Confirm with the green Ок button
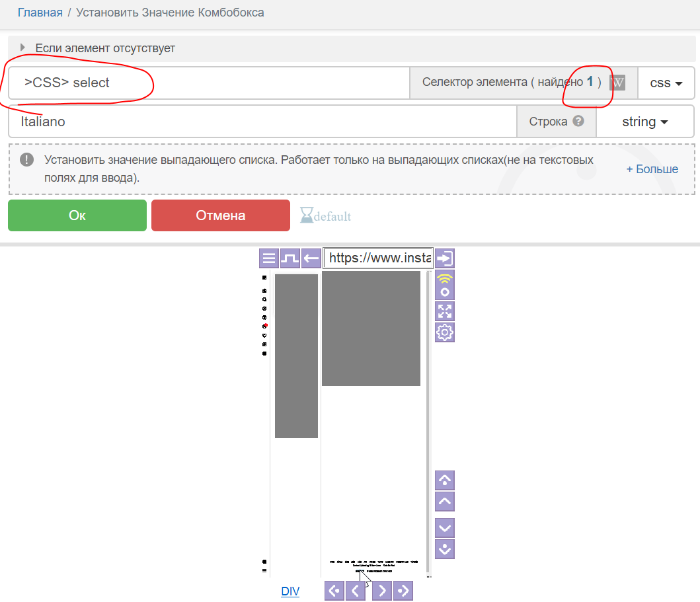700x602 pixels. tap(77, 215)
